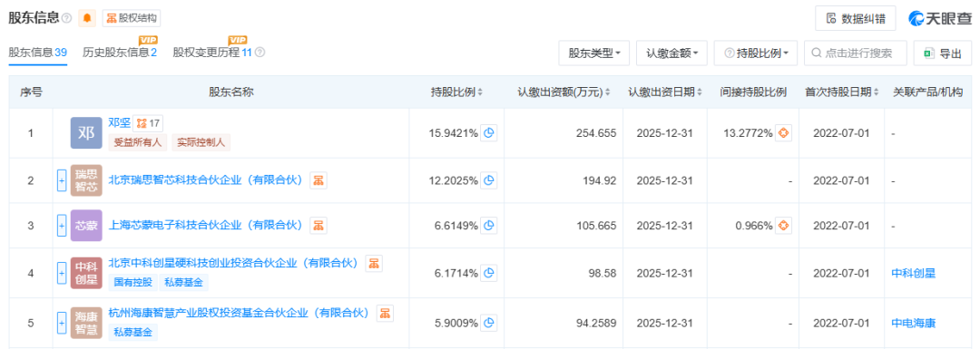Click pie chart icon beside 6.6149%
Image resolution: width=980 pixels, height=349 pixels.
[x=489, y=226]
